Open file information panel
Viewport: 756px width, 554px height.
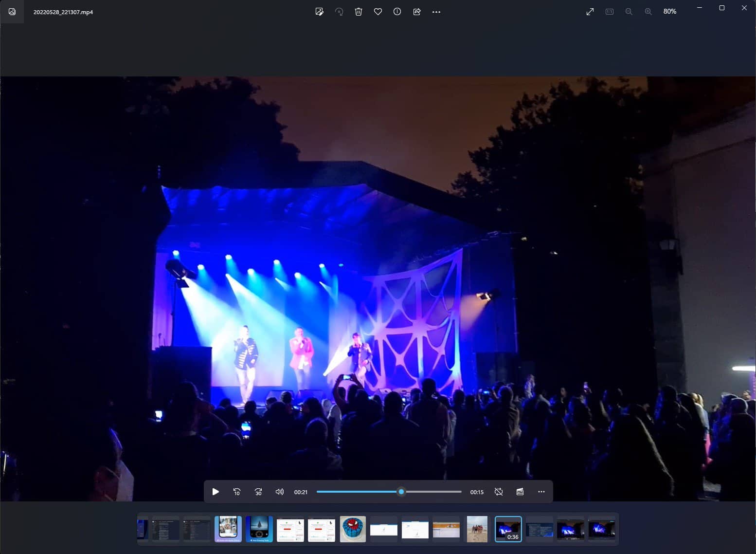click(x=397, y=12)
